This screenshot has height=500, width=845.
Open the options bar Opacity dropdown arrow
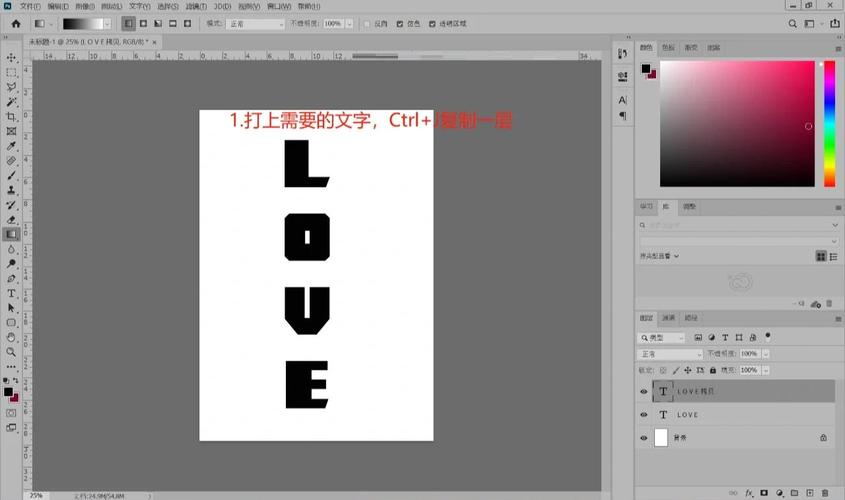349,24
